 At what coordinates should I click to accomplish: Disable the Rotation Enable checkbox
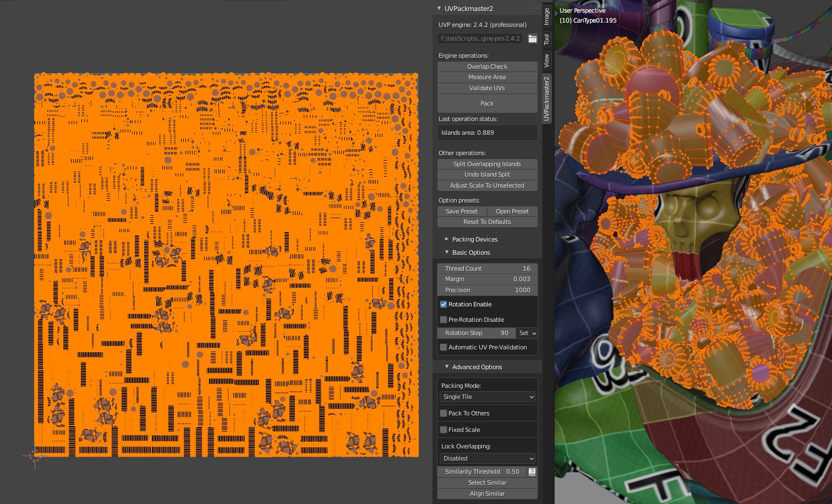[x=444, y=304]
